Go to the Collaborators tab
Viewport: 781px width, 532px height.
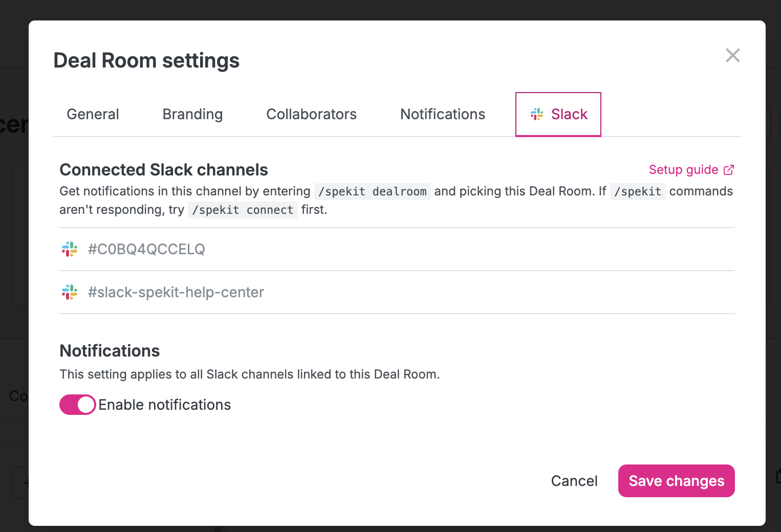coord(311,114)
